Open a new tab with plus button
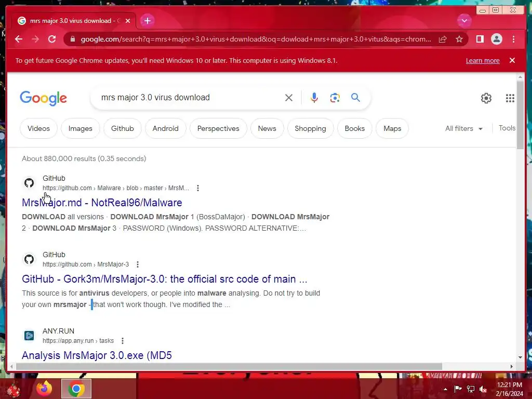 [x=147, y=21]
